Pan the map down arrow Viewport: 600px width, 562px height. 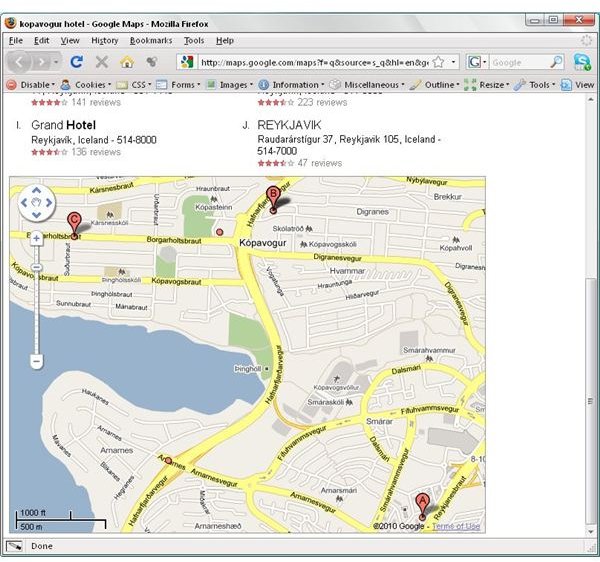[36, 215]
